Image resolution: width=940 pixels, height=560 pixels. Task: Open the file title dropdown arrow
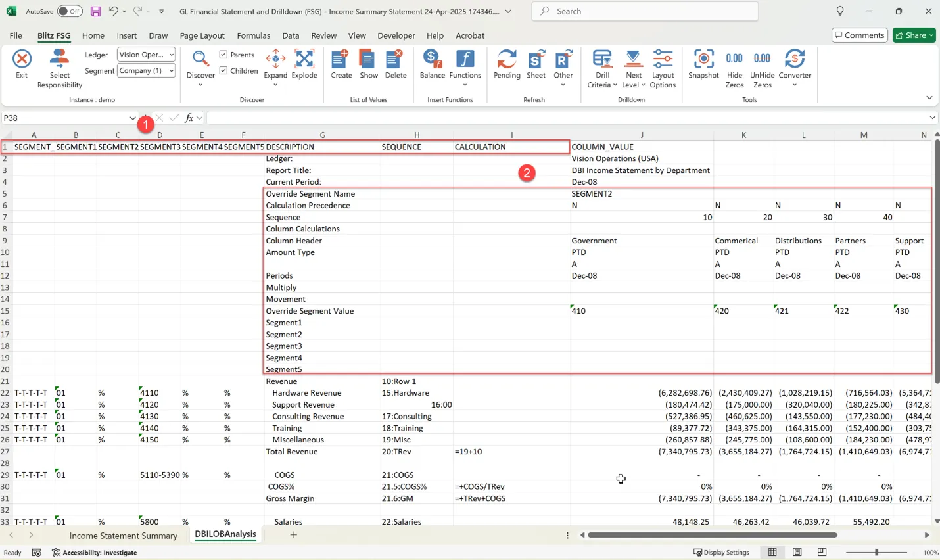coord(508,11)
